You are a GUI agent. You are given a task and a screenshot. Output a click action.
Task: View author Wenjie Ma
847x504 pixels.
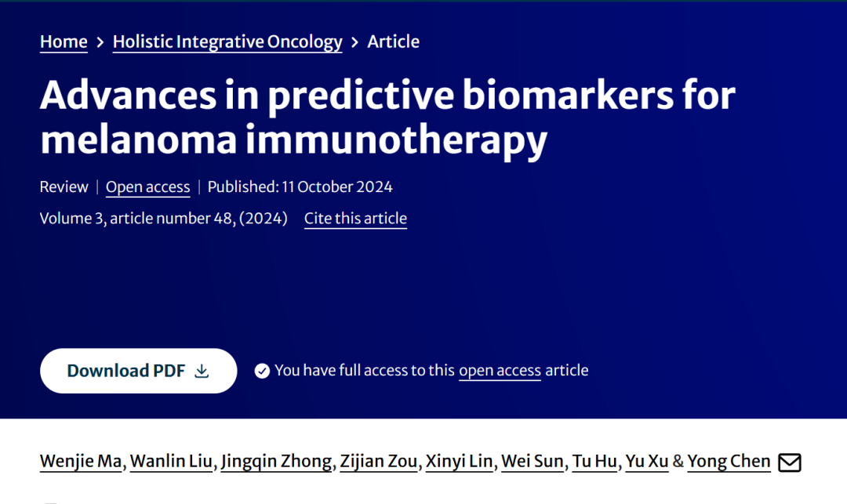pos(81,462)
